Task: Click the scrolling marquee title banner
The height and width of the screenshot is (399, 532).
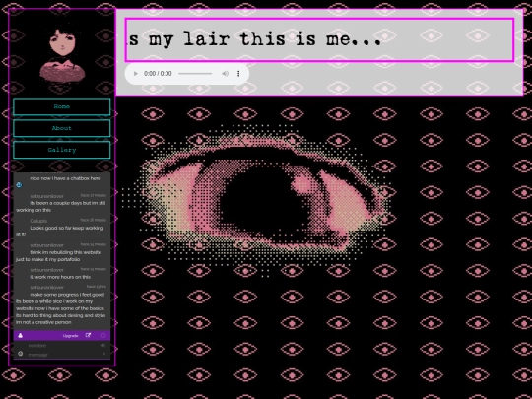Action: pyautogui.click(x=319, y=39)
